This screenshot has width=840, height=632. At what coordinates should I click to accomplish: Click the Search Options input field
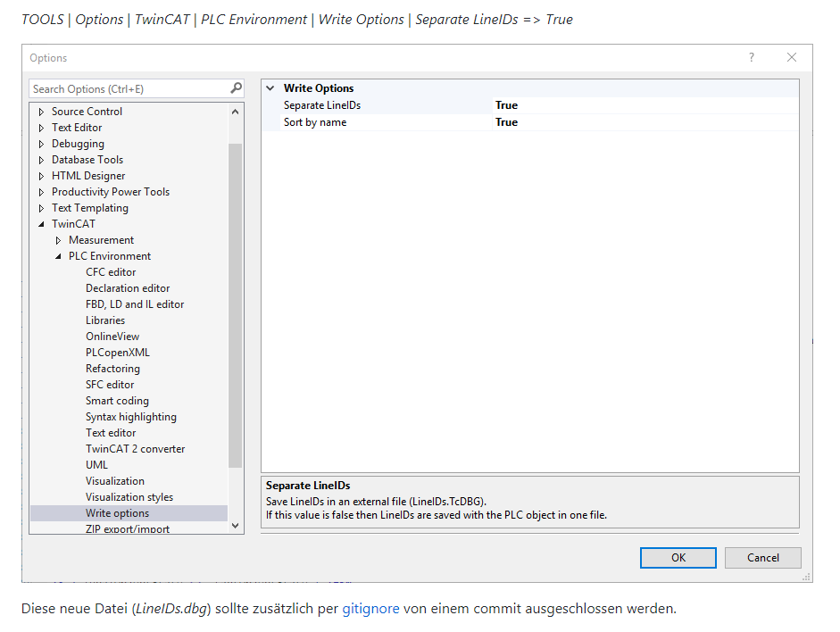pyautogui.click(x=129, y=88)
